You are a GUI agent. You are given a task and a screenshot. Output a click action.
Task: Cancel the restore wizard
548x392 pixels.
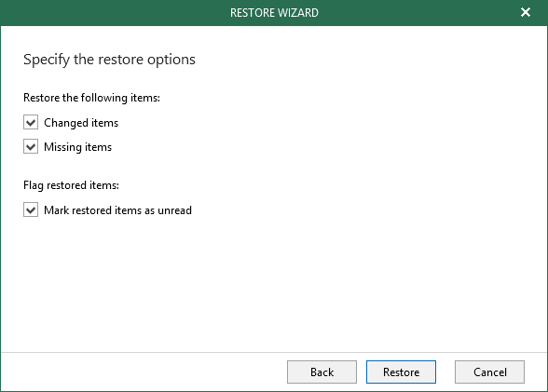489,372
